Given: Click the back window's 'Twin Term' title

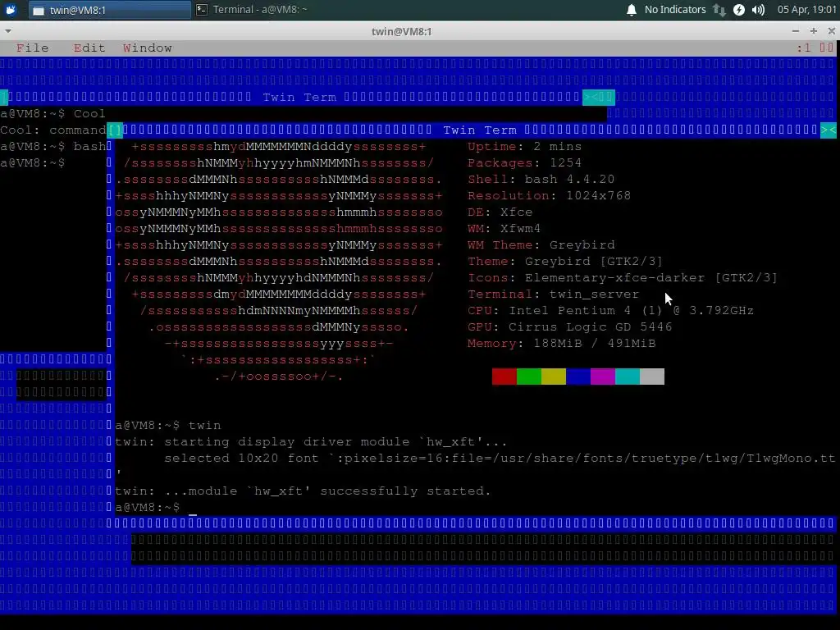Looking at the screenshot, I should tap(299, 98).
